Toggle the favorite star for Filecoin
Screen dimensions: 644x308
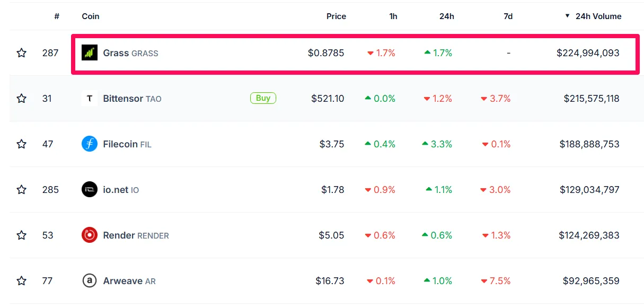point(22,144)
